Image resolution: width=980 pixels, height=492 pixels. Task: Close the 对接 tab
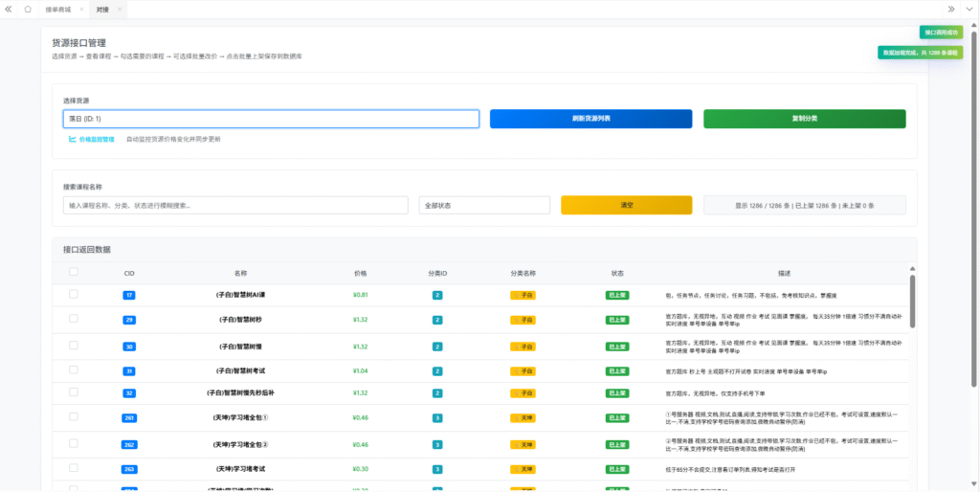(119, 9)
